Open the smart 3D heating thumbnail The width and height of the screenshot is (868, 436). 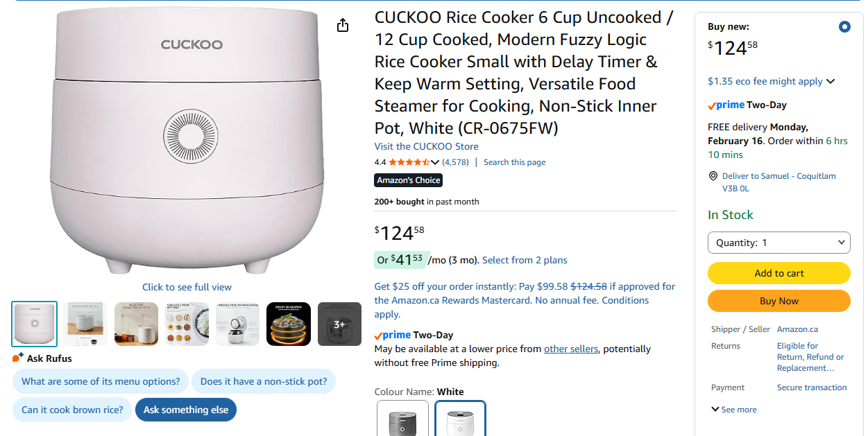click(288, 324)
